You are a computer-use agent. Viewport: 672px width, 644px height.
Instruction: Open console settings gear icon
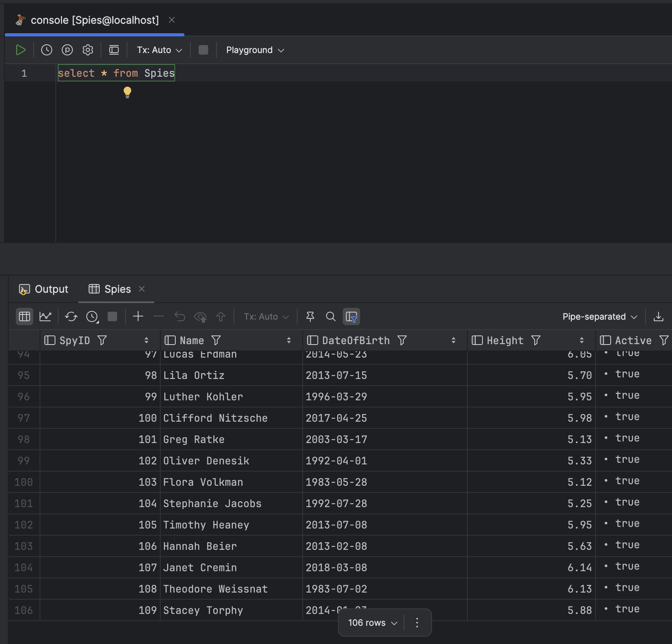pos(88,50)
